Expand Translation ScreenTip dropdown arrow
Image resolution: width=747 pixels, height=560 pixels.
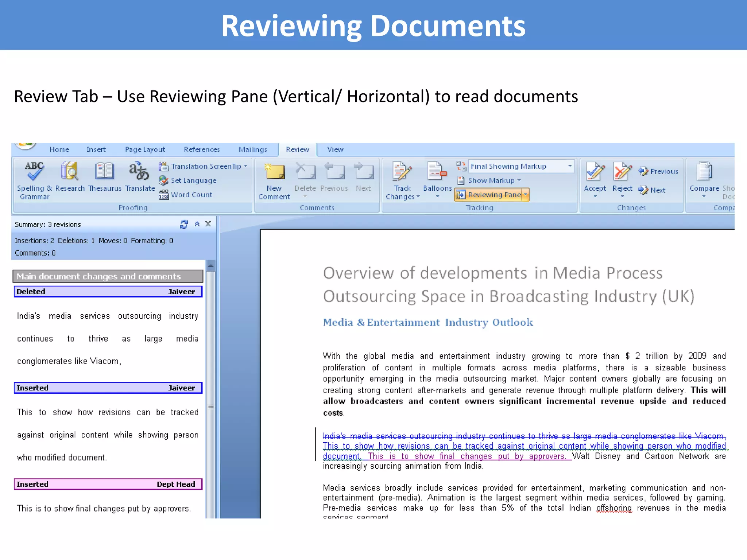[x=246, y=166]
